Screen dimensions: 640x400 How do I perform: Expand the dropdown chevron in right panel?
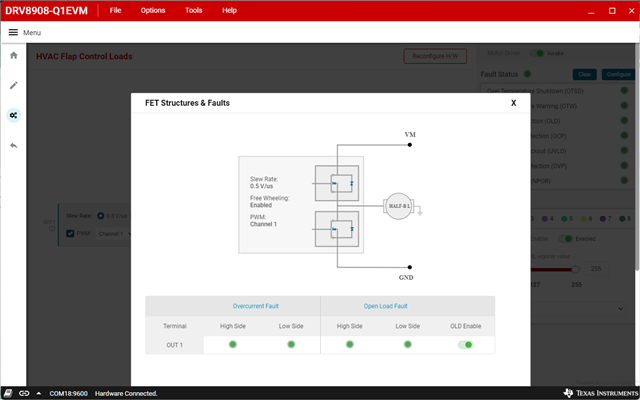coord(620,309)
